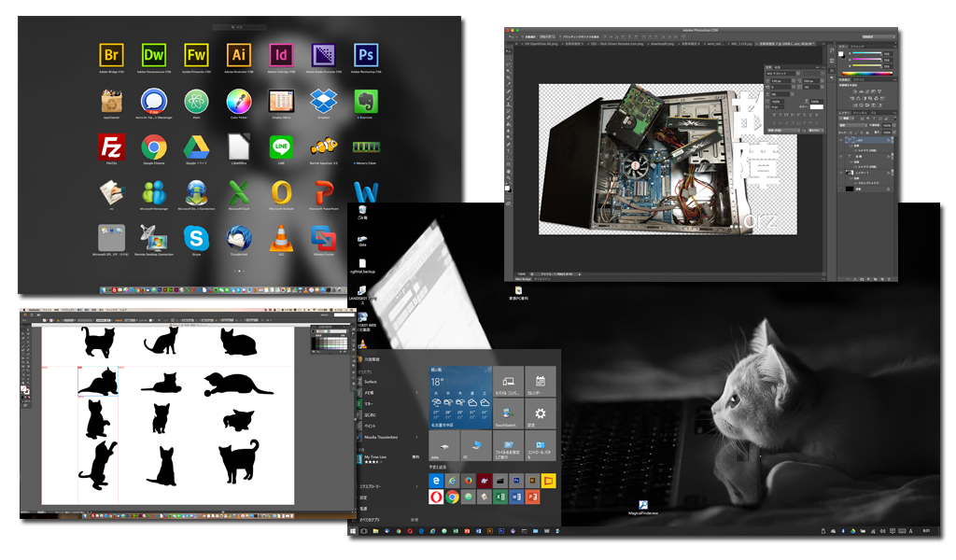Launch the Color Picker app in Launchpad

click(238, 101)
